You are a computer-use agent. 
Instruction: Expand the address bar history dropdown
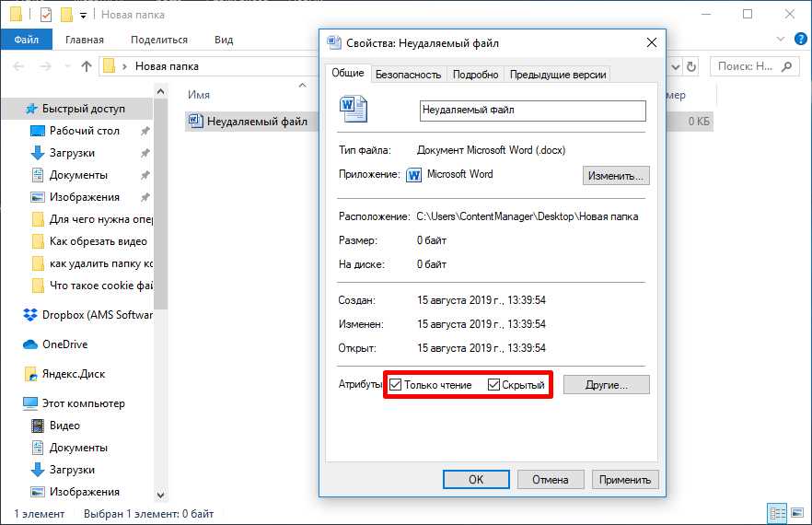[676, 67]
